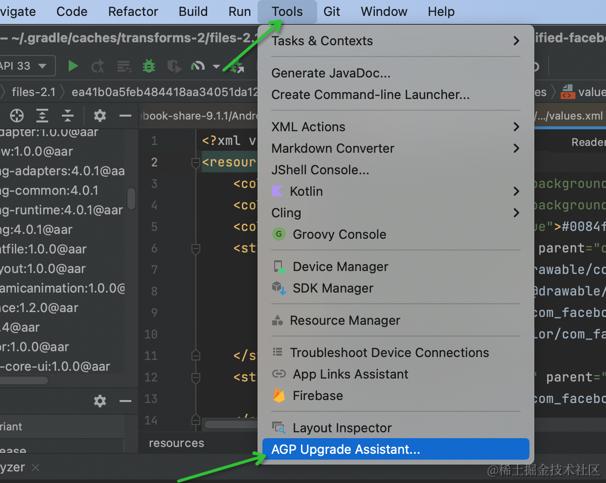Click the Debug app bug icon
The height and width of the screenshot is (483, 606).
pos(149,66)
